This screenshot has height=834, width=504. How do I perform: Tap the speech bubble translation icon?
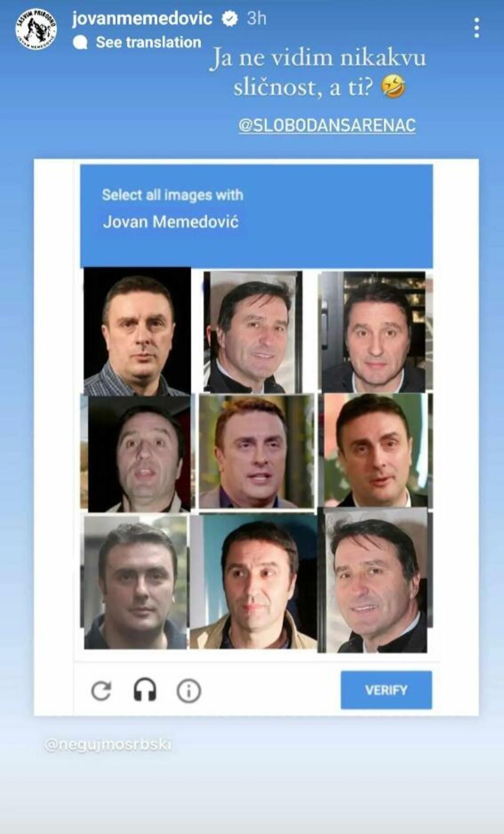pyautogui.click(x=80, y=42)
